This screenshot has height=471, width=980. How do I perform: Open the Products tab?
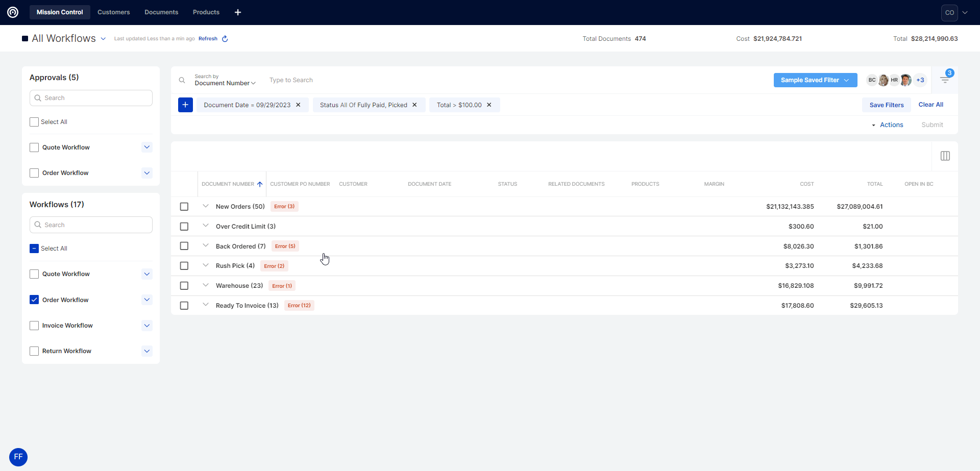coord(206,12)
